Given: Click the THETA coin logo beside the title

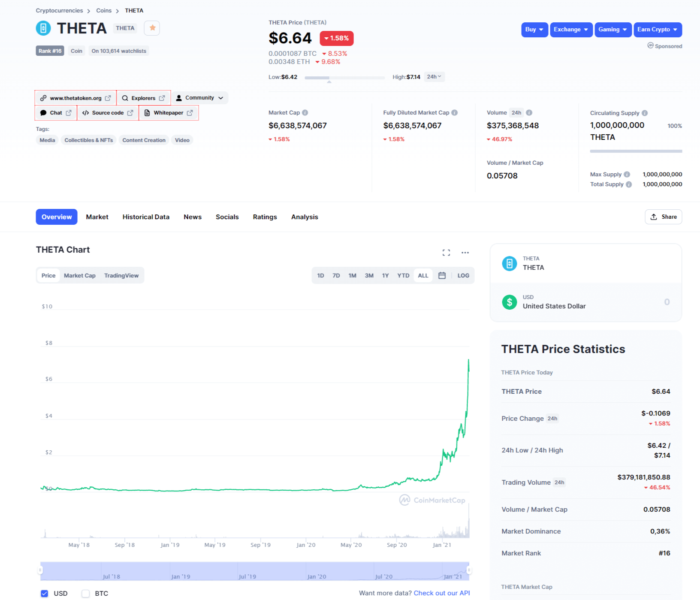Looking at the screenshot, I should point(43,28).
